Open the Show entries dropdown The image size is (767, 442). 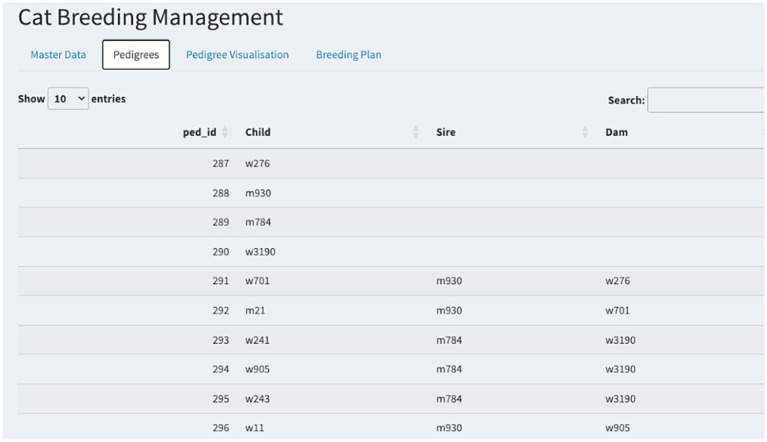tap(68, 99)
